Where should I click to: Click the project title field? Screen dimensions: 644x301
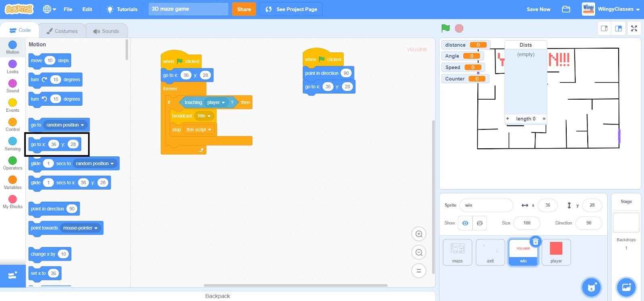tap(188, 9)
